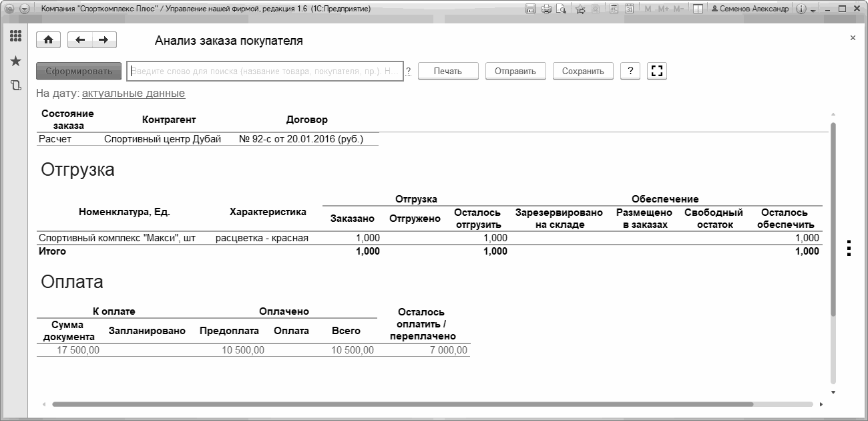
Task: Click the Итого row label
Action: coord(53,251)
